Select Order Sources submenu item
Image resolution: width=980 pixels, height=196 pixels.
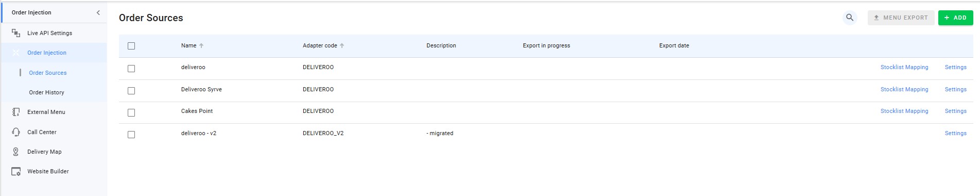tap(48, 73)
